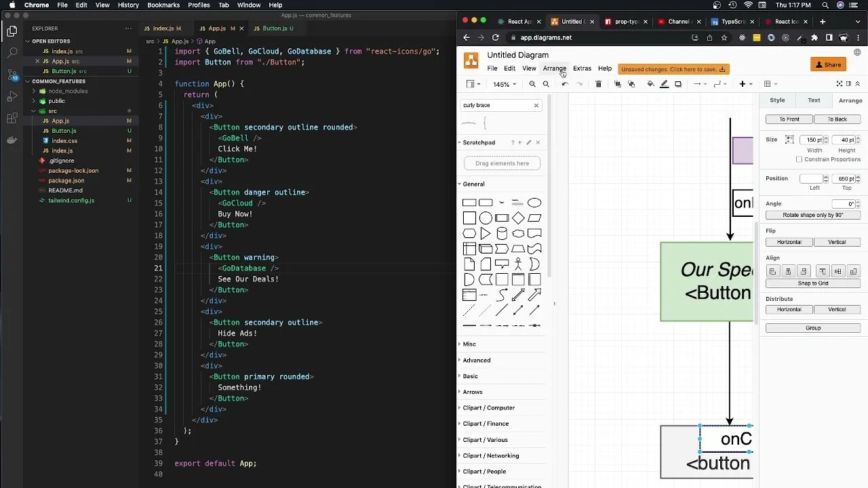Undo last action in diagrams.net
The height and width of the screenshot is (488, 868).
point(565,84)
